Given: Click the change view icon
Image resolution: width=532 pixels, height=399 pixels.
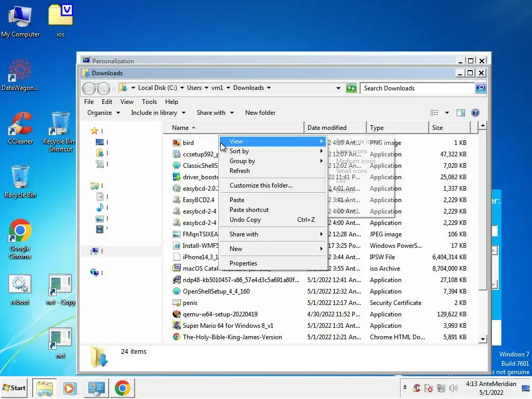Looking at the screenshot, I should (434, 113).
